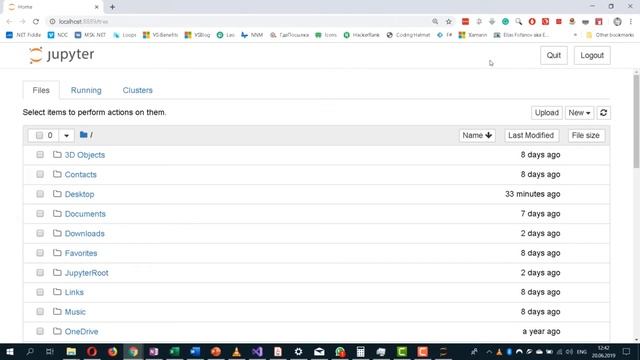Check the Downloads folder checkbox
640x360 pixels.
pos(40,233)
